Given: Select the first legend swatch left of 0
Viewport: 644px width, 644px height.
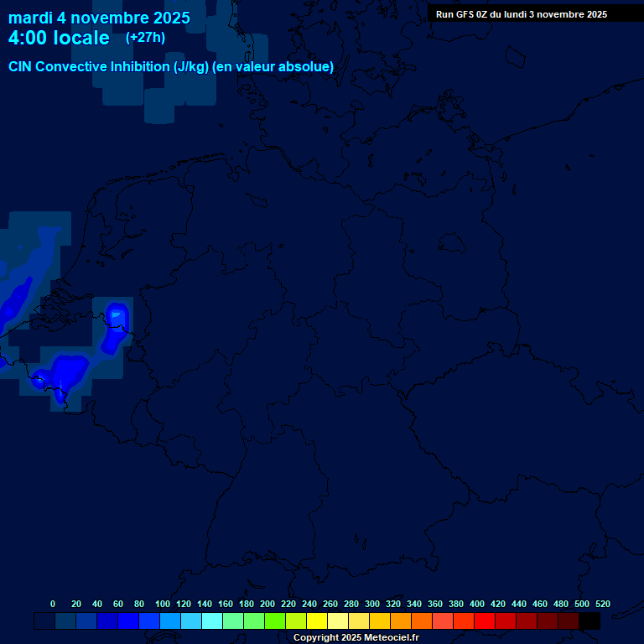Looking at the screenshot, I should point(44,621).
